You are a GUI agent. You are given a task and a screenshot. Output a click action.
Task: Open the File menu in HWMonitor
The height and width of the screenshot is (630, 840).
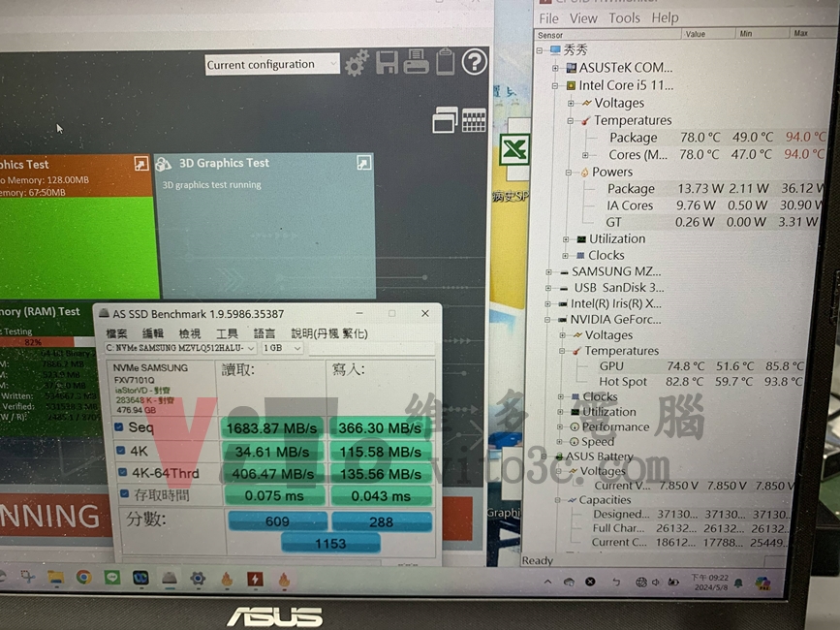point(548,18)
